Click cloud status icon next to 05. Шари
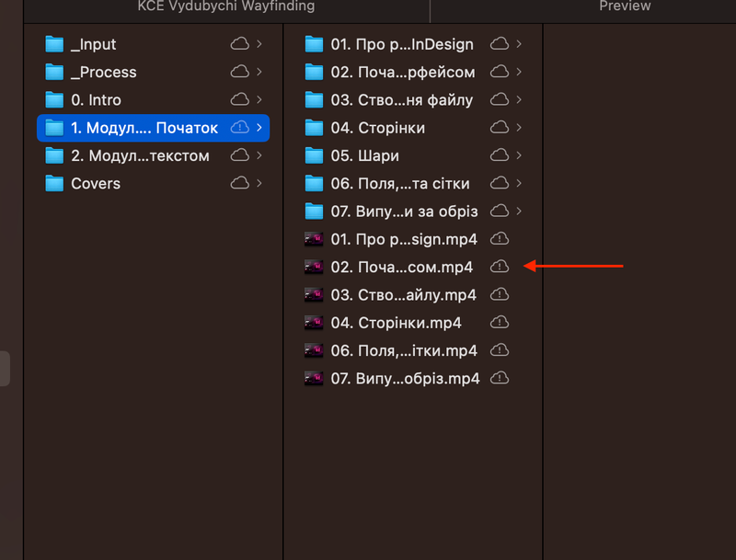Image resolution: width=736 pixels, height=560 pixels. (x=501, y=155)
